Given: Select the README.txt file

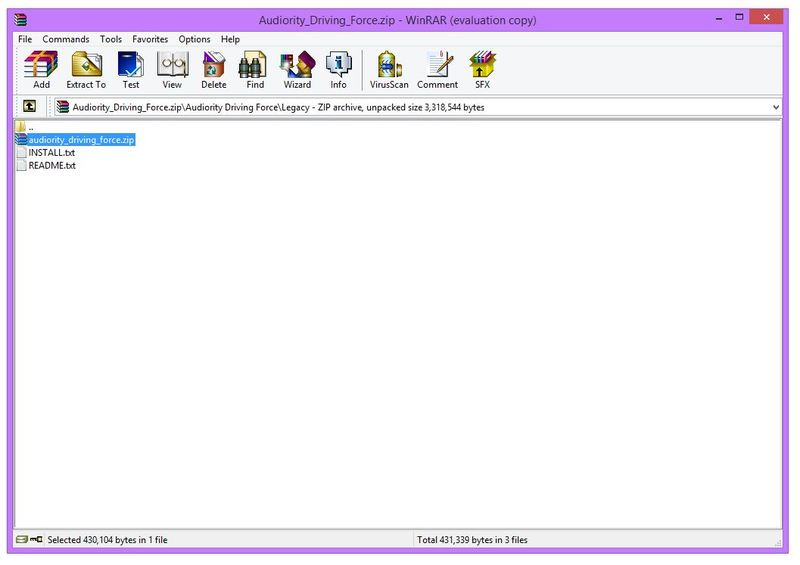Looking at the screenshot, I should [51, 165].
